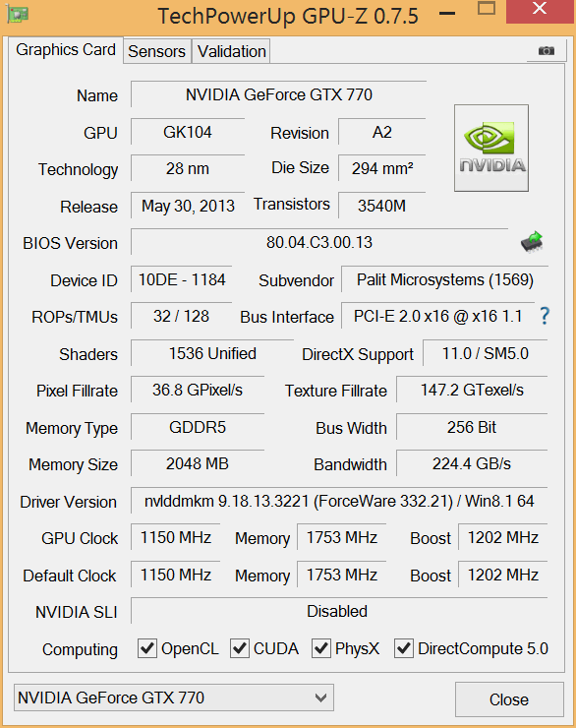
Task: Click the camera screenshot icon
Action: point(547,50)
